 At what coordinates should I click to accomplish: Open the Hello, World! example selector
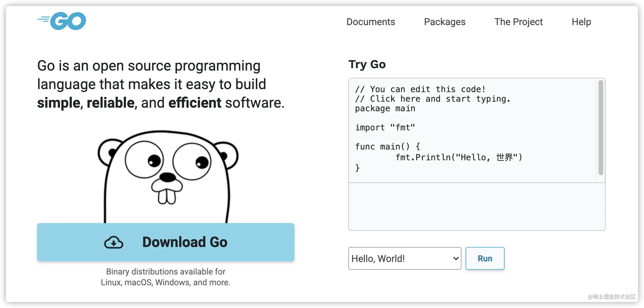pyautogui.click(x=405, y=258)
